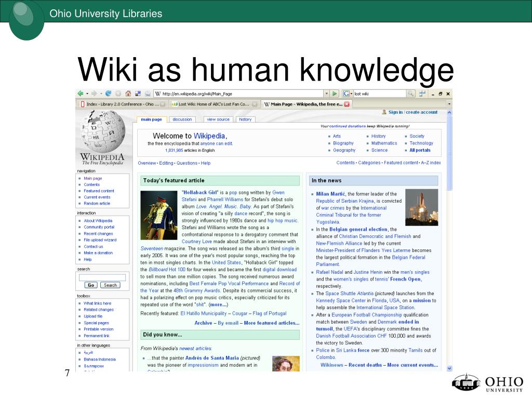
Task: Open the Andrés de Santa María portrait thumbnail
Action: point(286,363)
